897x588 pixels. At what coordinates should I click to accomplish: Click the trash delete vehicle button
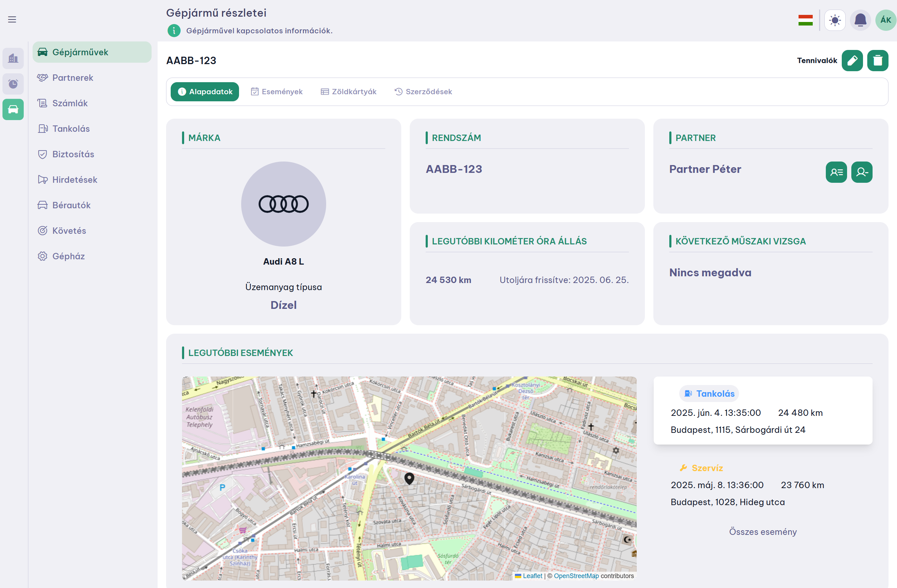click(878, 60)
